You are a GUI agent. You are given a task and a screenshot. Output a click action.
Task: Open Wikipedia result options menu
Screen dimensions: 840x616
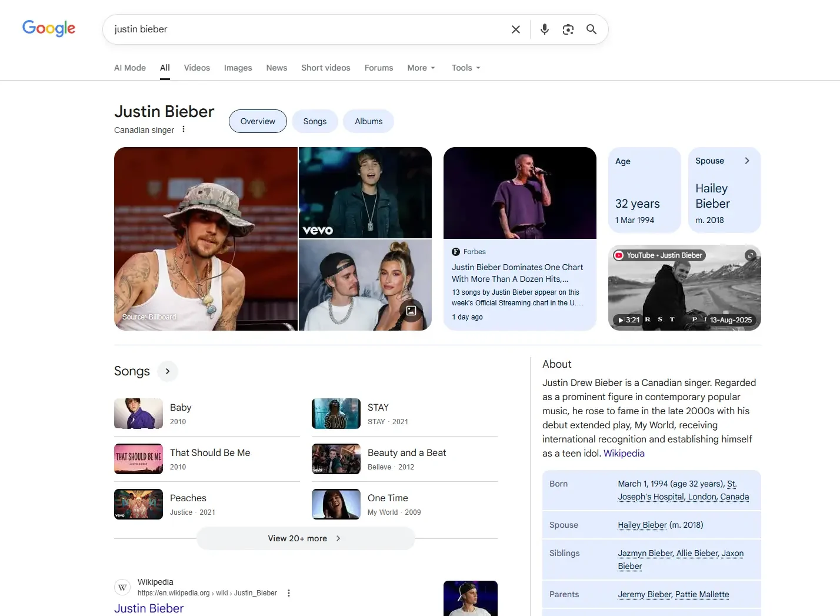tap(289, 593)
